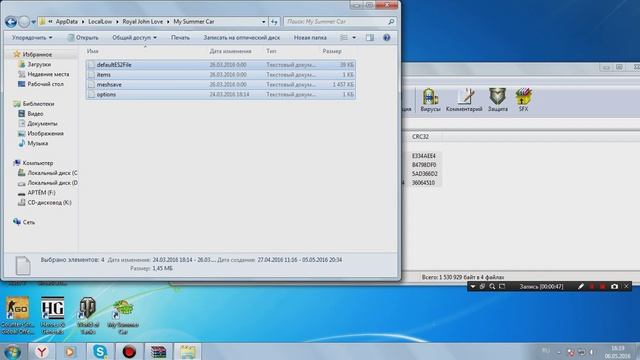Select the options text file
This screenshot has height=360, width=640.
point(220,94)
